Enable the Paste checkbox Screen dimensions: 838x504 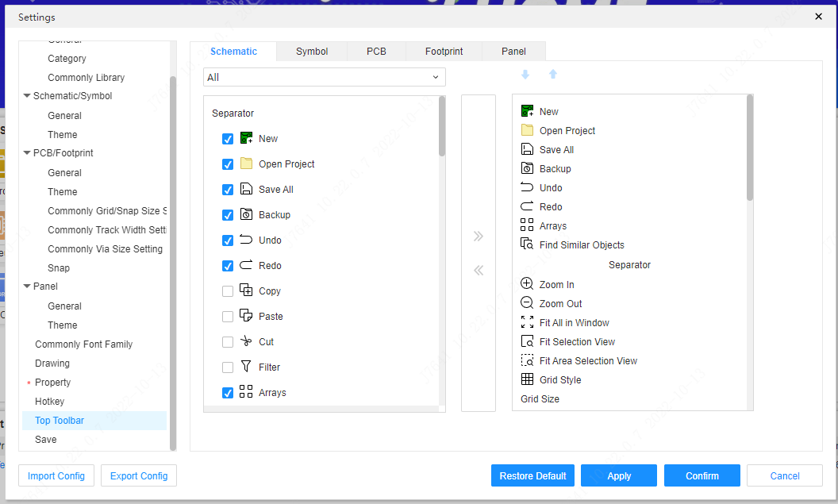228,316
